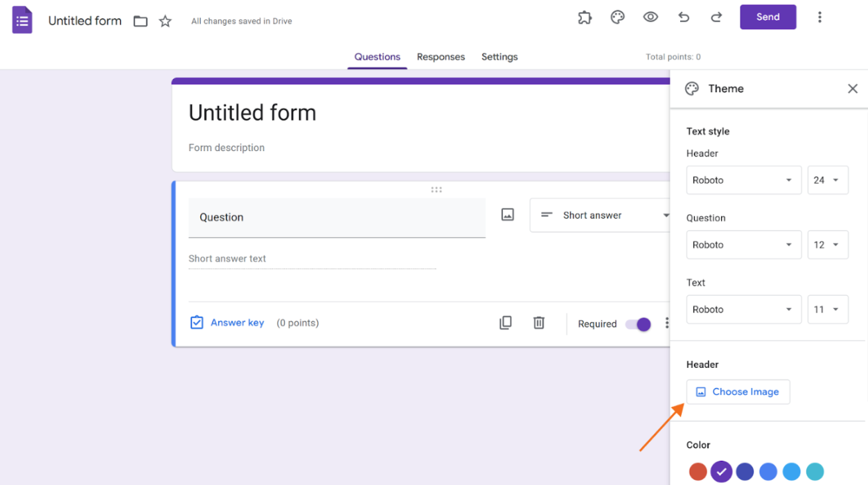Preview the form with eye icon

(650, 17)
